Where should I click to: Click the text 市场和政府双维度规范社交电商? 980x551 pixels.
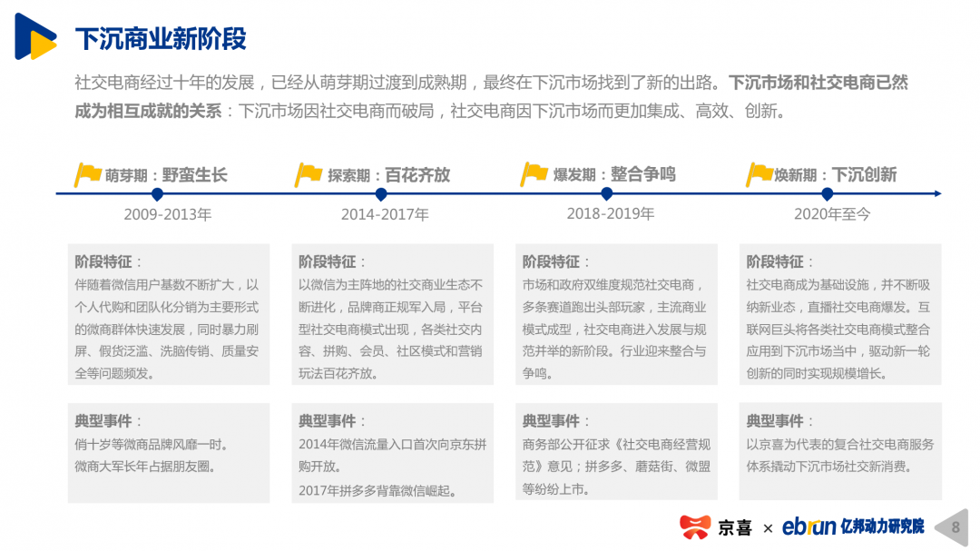click(x=608, y=285)
